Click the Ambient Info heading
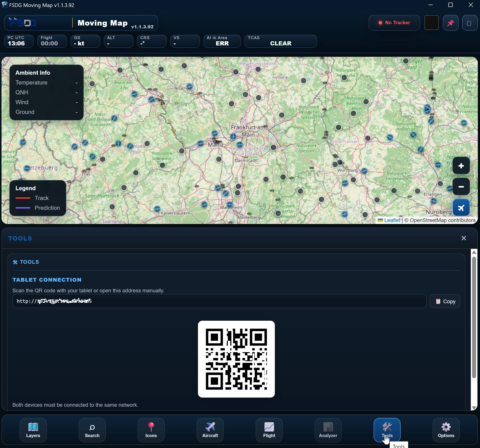The height and width of the screenshot is (448, 480). 33,73
